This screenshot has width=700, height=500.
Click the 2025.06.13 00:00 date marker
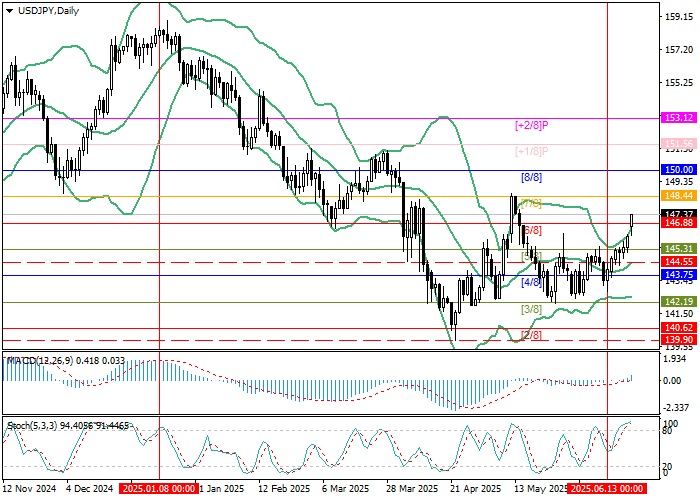pyautogui.click(x=607, y=489)
